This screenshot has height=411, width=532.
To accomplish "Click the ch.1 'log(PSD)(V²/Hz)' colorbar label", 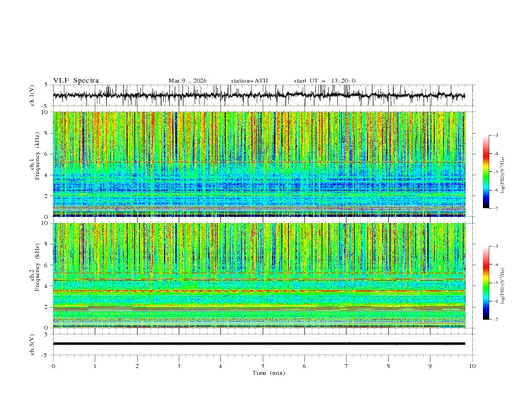I will pyautogui.click(x=503, y=175).
